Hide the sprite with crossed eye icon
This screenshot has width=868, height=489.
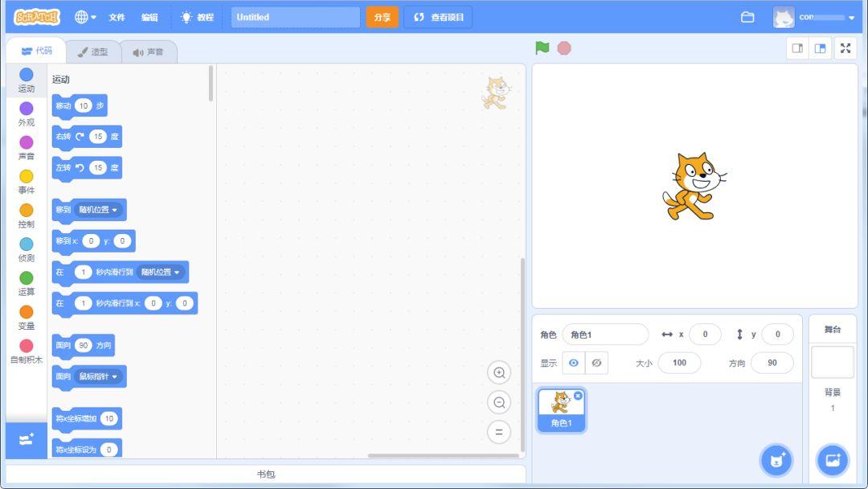(596, 363)
